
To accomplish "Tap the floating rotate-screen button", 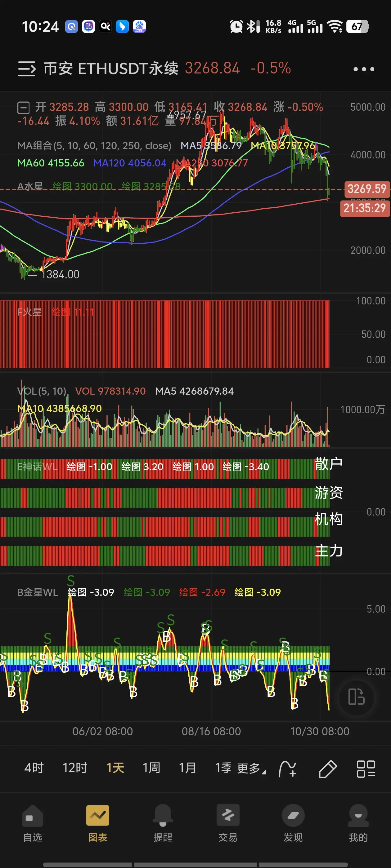I will point(357,697).
